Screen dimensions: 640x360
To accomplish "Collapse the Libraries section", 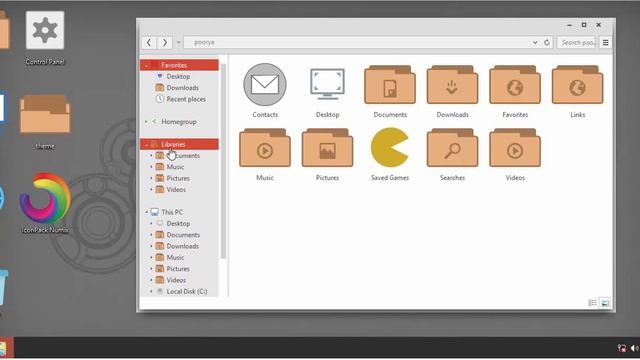I will tap(146, 144).
